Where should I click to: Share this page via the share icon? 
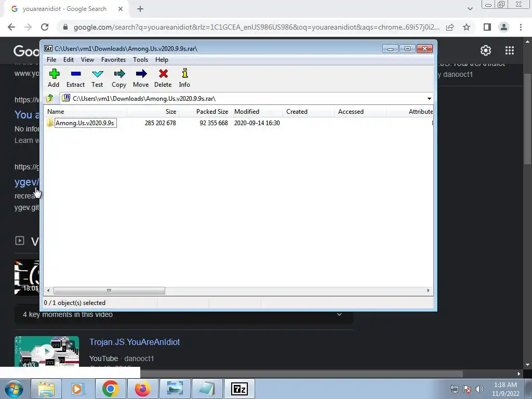[x=450, y=27]
